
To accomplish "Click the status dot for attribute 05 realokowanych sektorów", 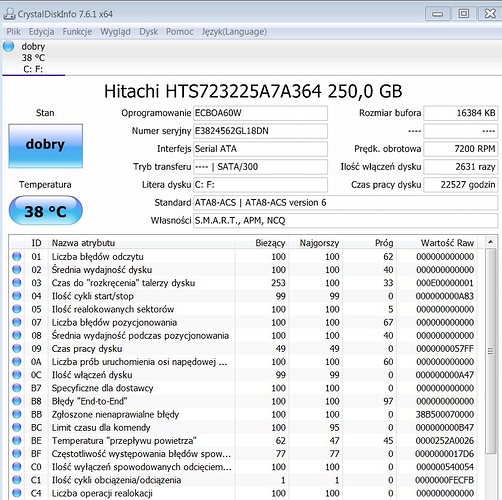I will coord(17,309).
